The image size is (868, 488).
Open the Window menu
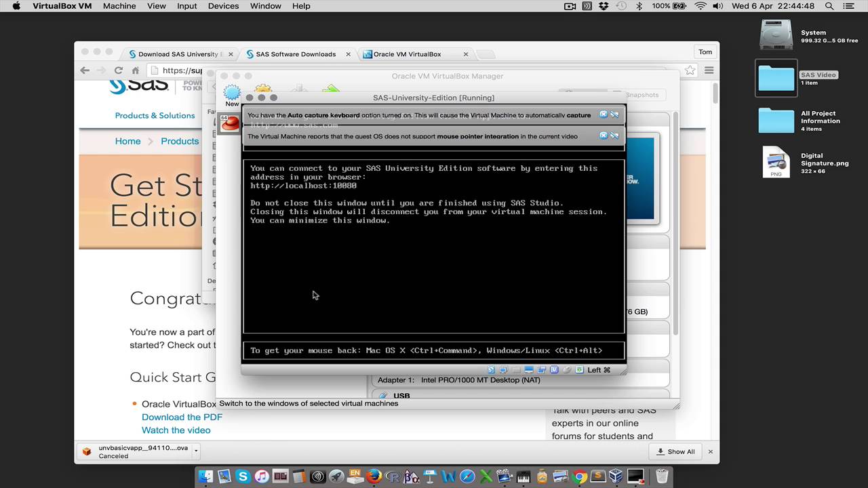(x=266, y=6)
